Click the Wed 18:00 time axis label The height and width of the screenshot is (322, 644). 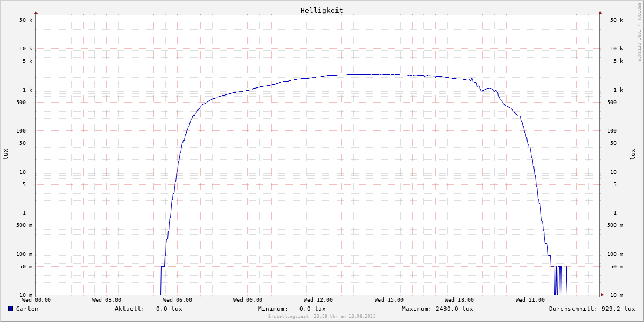(x=459, y=300)
